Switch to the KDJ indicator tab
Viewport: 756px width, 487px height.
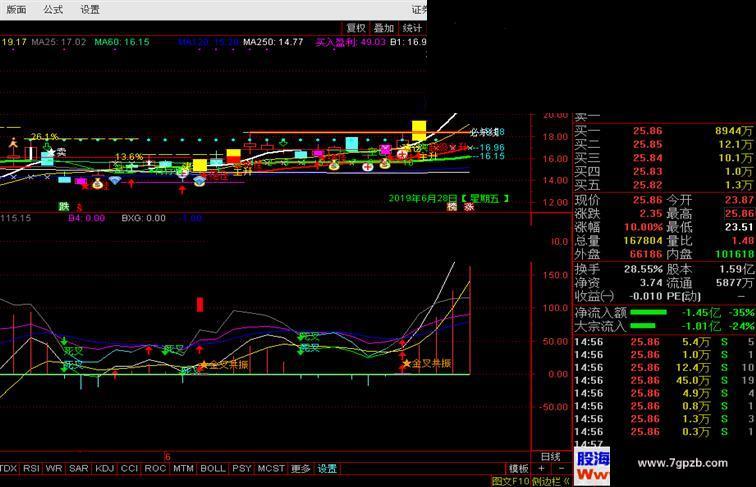coord(105,468)
